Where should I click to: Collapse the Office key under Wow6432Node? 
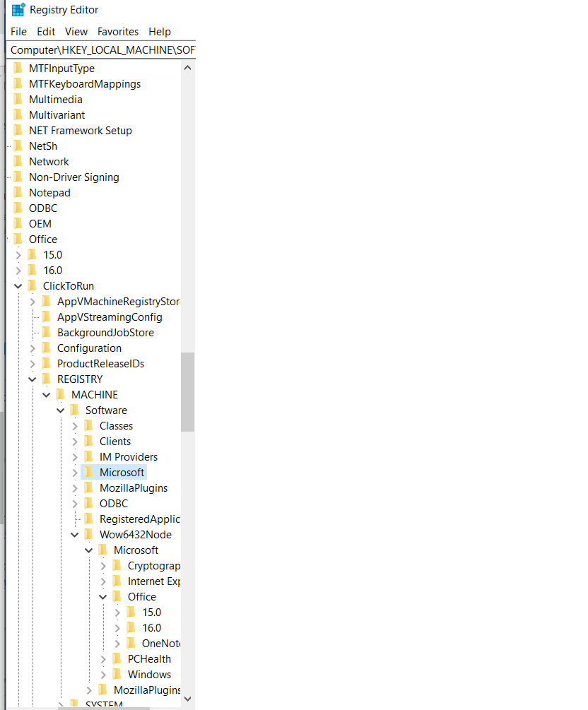(103, 597)
